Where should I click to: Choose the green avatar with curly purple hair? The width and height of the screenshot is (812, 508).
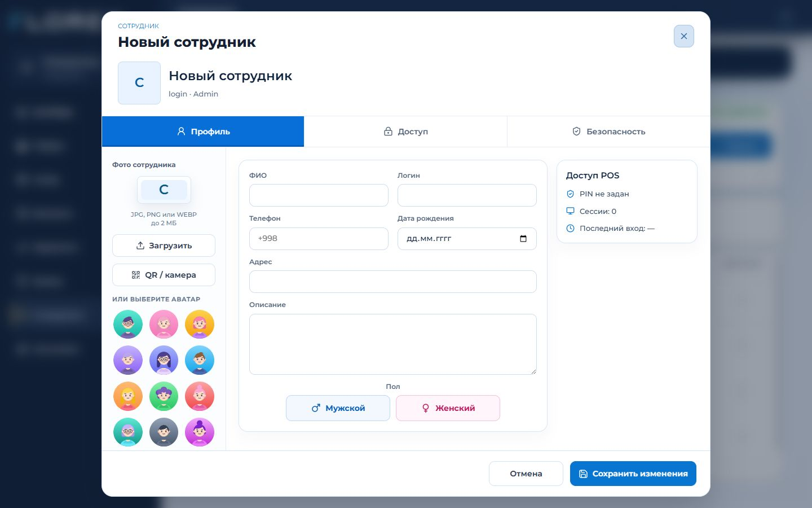[x=164, y=396]
